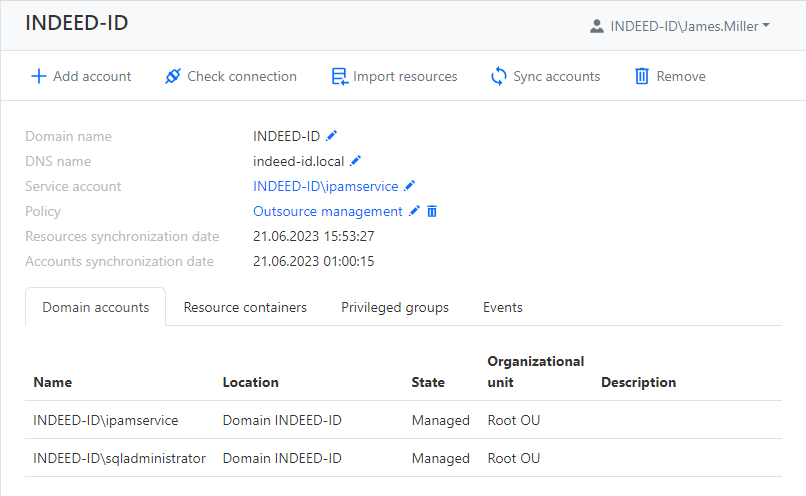
Task: Switch to the Resource containers tab
Action: pos(245,307)
